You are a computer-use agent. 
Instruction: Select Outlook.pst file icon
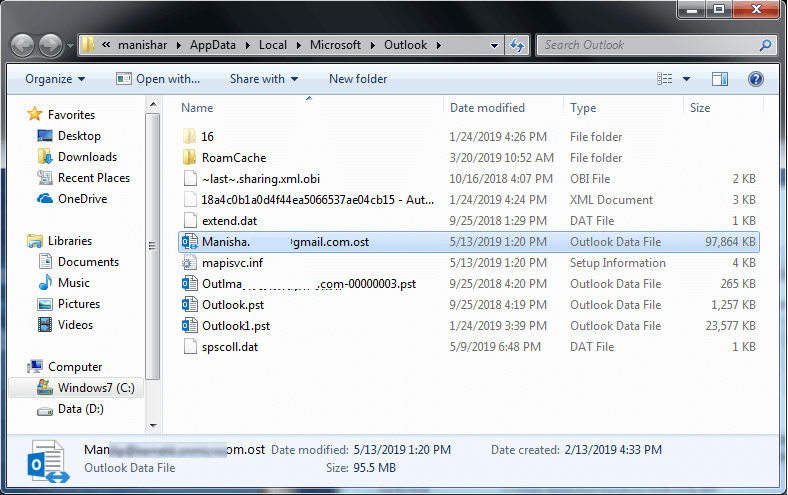(x=189, y=305)
